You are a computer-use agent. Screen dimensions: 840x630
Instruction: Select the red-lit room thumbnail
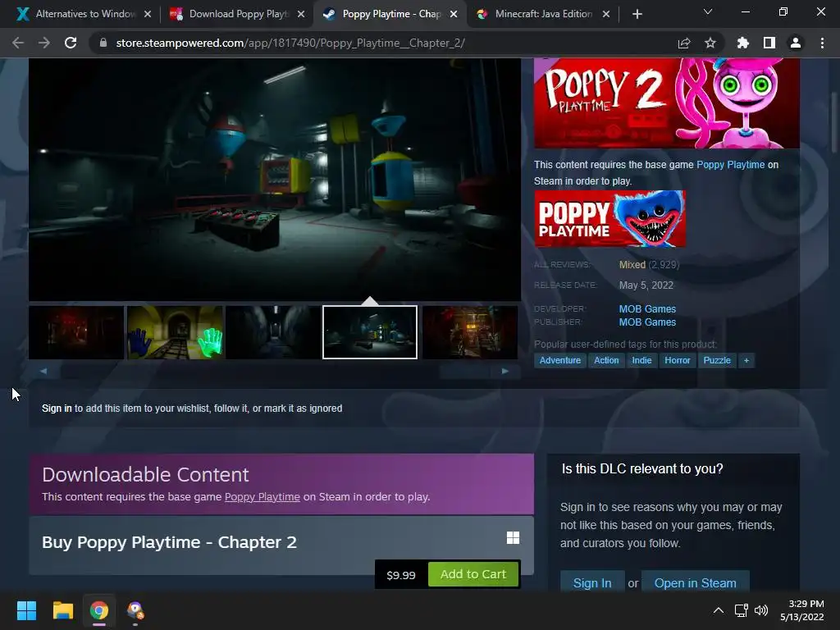[x=76, y=332]
